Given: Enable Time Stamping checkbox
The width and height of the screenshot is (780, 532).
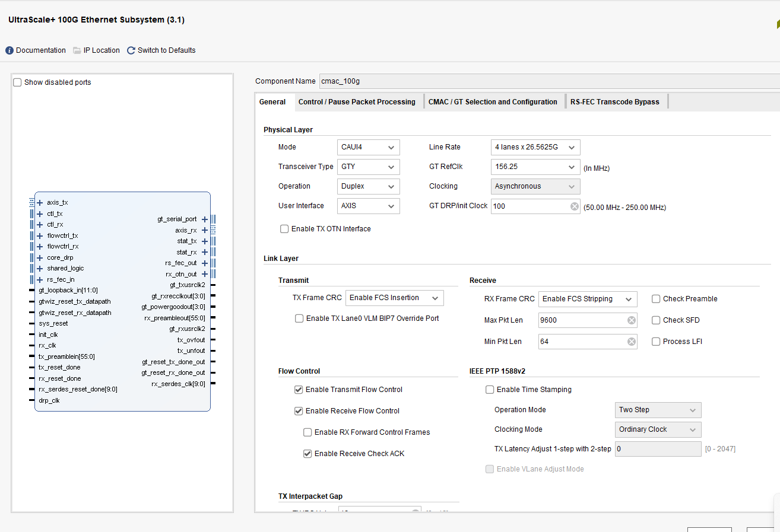Looking at the screenshot, I should coord(490,390).
